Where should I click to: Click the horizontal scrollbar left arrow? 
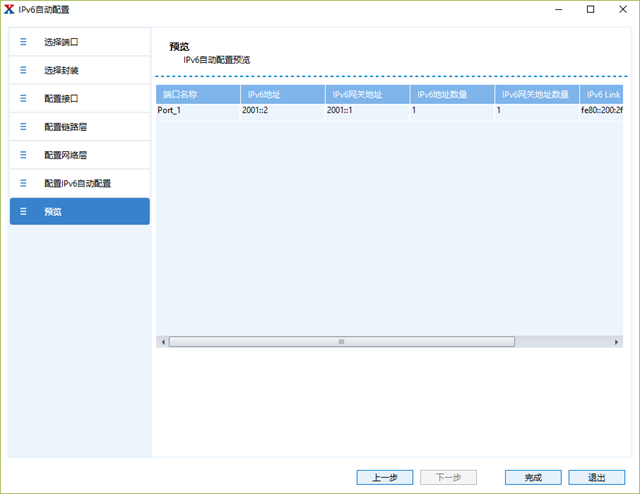[x=163, y=342]
